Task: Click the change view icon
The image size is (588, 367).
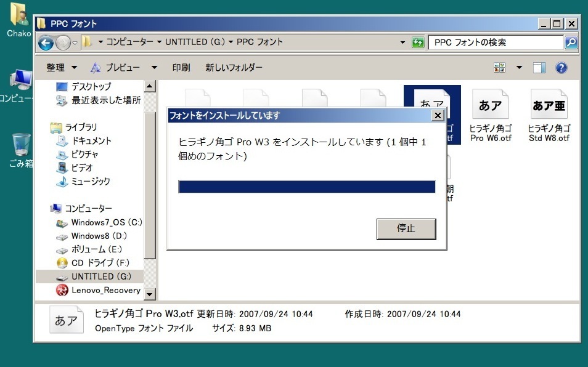Action: tap(500, 68)
